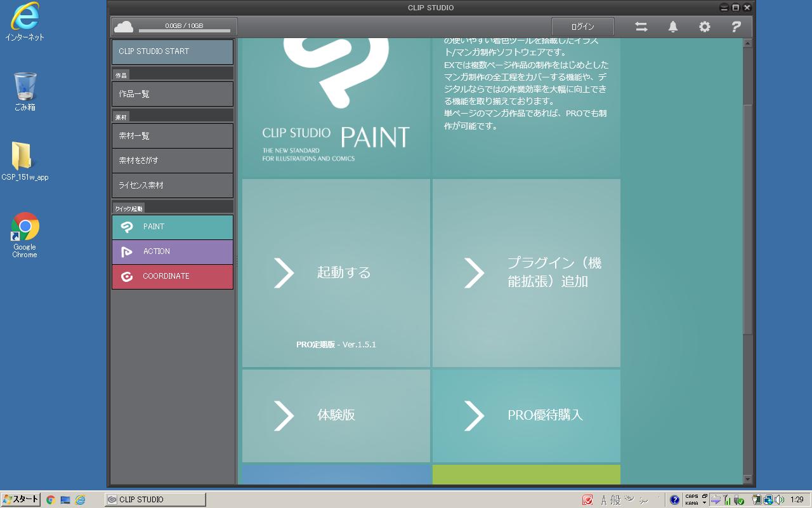Launch COORDINATE from quick launch sidebar
The height and width of the screenshot is (508, 812).
(x=173, y=276)
